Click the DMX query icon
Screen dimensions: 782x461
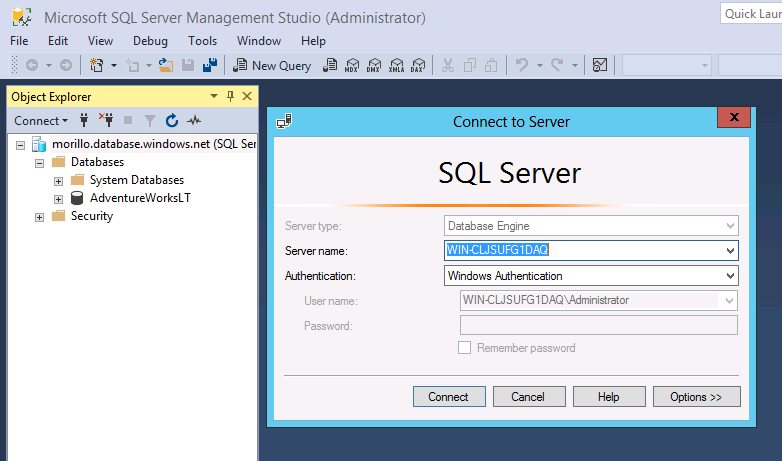(374, 65)
